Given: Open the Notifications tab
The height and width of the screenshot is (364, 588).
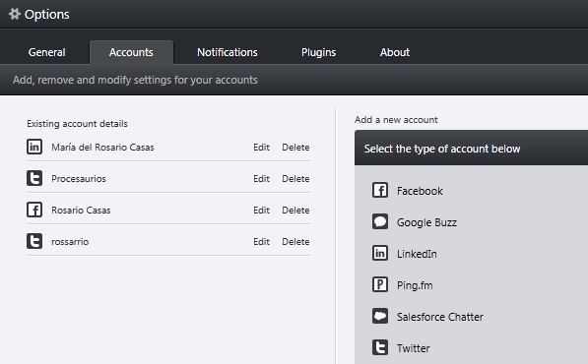Looking at the screenshot, I should click(228, 52).
